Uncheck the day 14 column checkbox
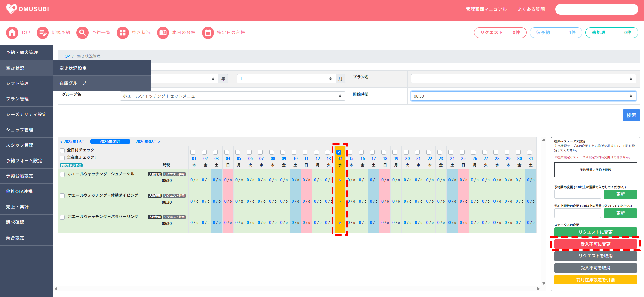This screenshot has width=644, height=297. click(339, 152)
